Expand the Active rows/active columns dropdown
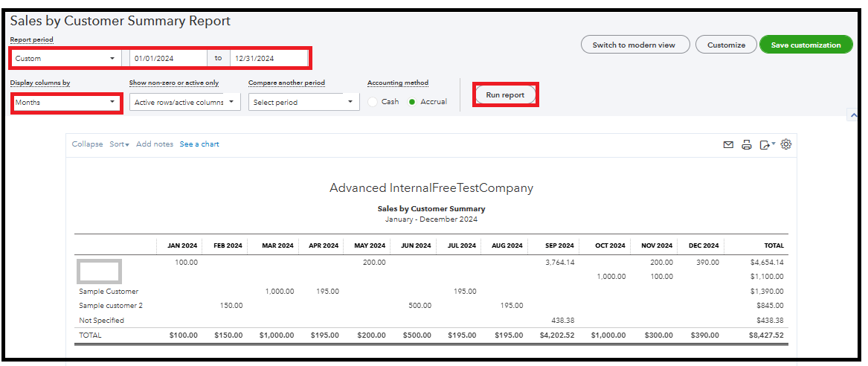Screen dimensions: 868x366 tap(184, 102)
